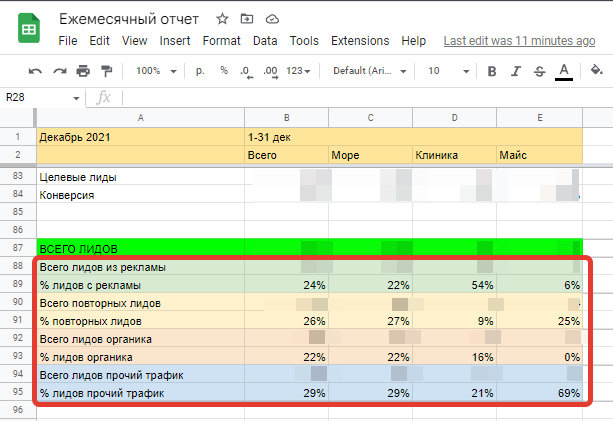Viewport: 613px width, 421px height.
Task: Open the text color picker
Action: (x=564, y=72)
